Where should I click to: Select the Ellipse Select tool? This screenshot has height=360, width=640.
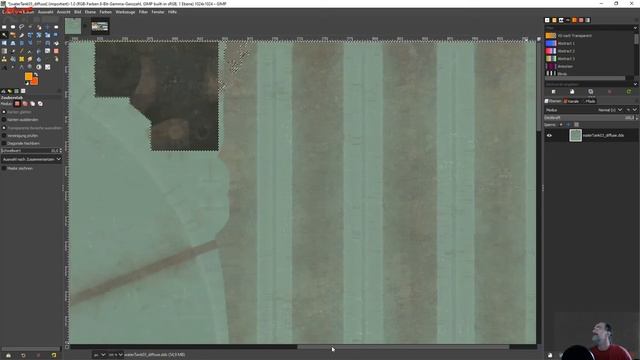tap(13, 27)
